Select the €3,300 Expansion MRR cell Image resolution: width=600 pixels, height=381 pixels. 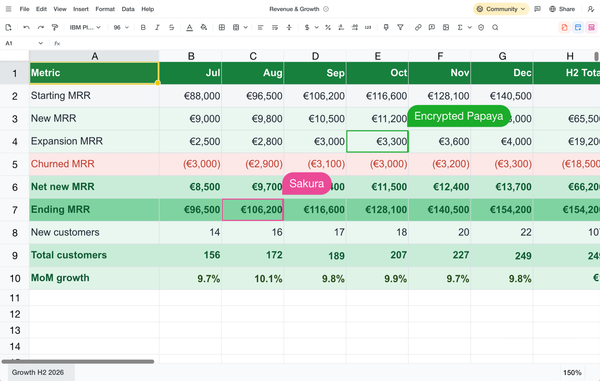(x=377, y=141)
